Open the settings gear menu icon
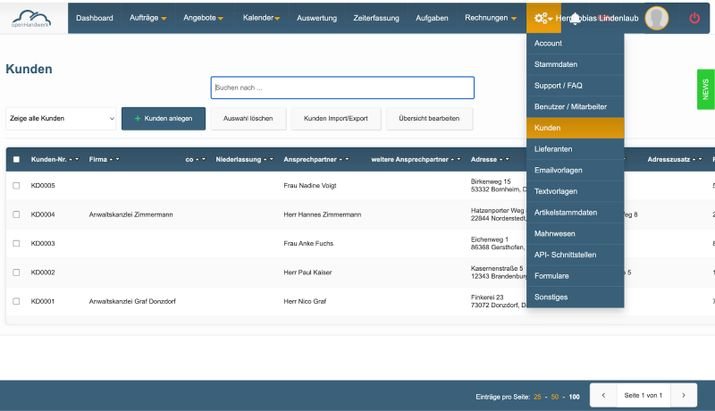Viewport: 715px width, 411px height. click(543, 18)
